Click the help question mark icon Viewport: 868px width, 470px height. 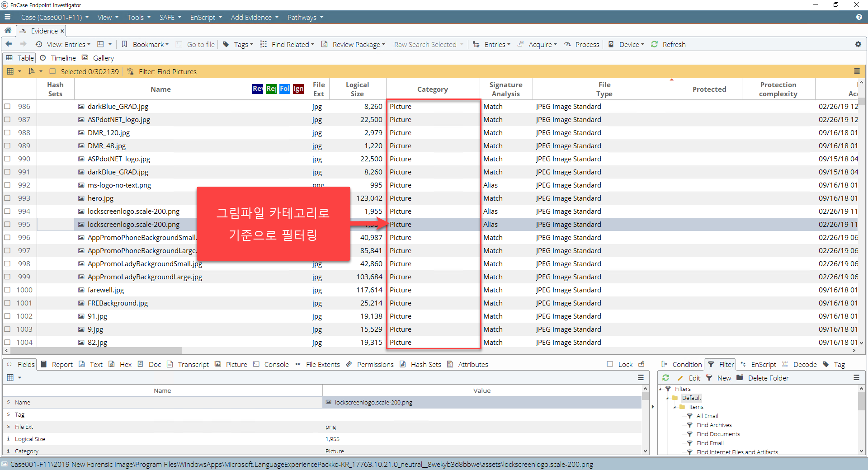click(859, 17)
